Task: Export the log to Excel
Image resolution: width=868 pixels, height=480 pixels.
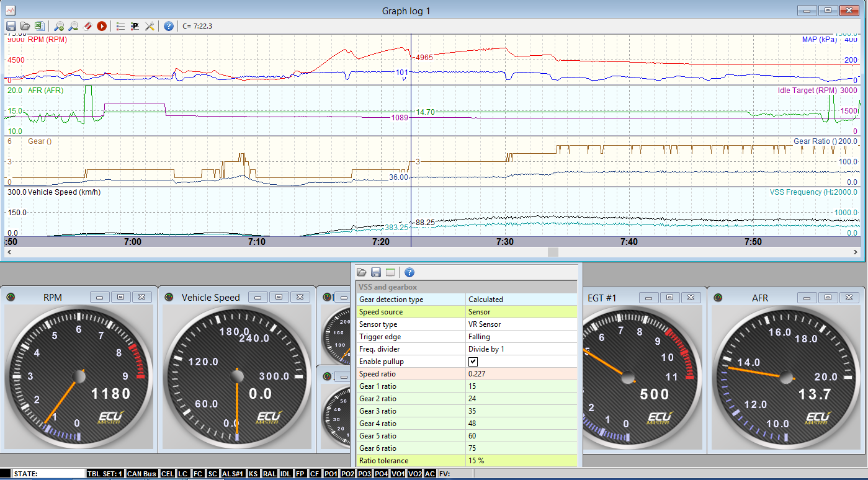Action: 39,26
